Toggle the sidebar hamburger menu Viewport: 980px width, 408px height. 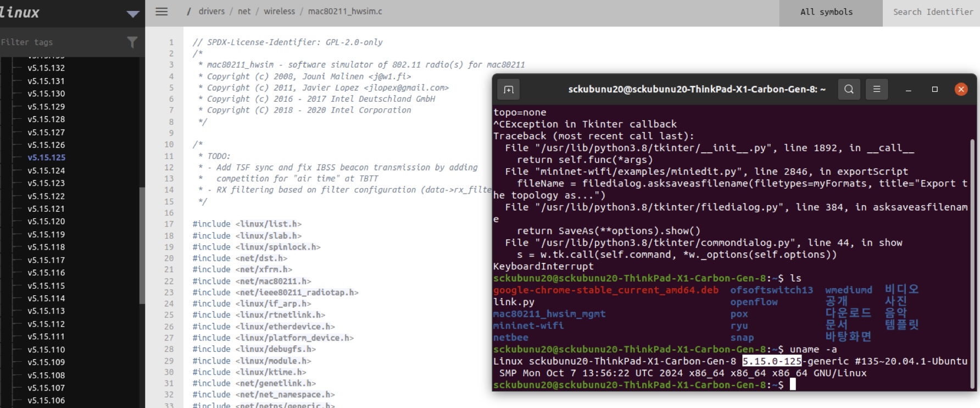[162, 12]
